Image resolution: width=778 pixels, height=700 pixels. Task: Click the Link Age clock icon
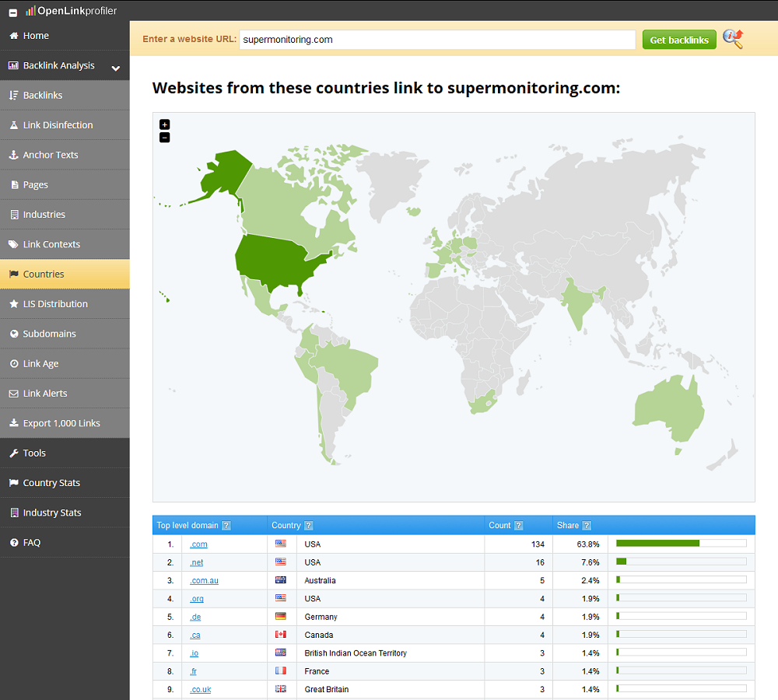[14, 364]
